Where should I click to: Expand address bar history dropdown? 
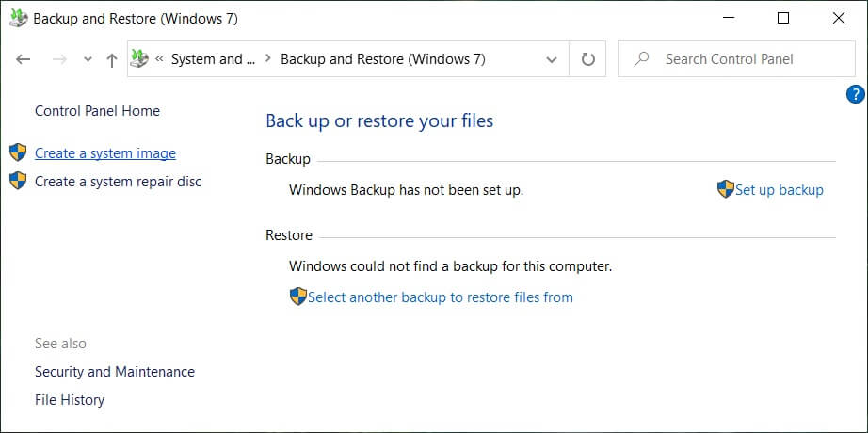pos(552,59)
